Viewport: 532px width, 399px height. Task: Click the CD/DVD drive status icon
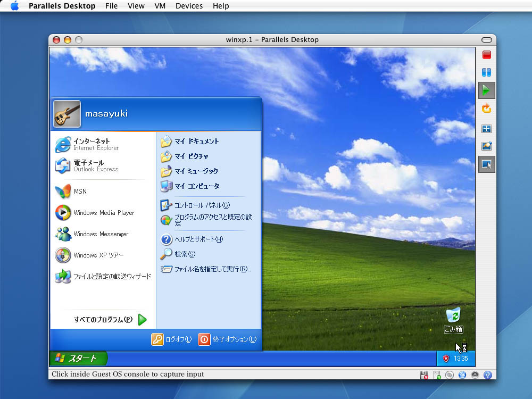(450, 375)
